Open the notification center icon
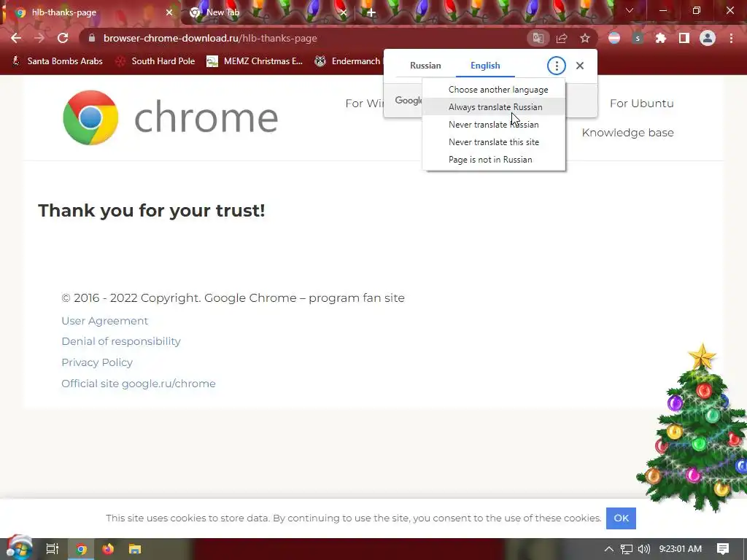Screen dimensions: 747x560 [723, 549]
